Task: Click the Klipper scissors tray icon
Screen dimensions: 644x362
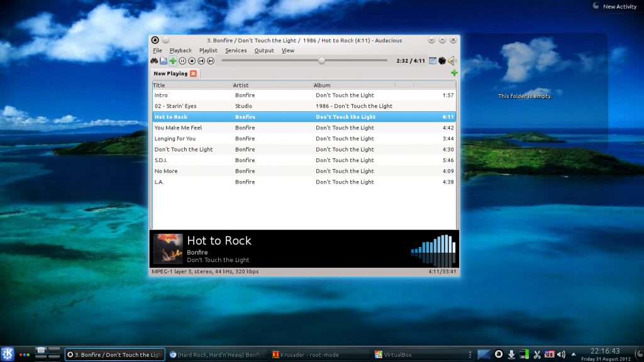Action: 537,354
